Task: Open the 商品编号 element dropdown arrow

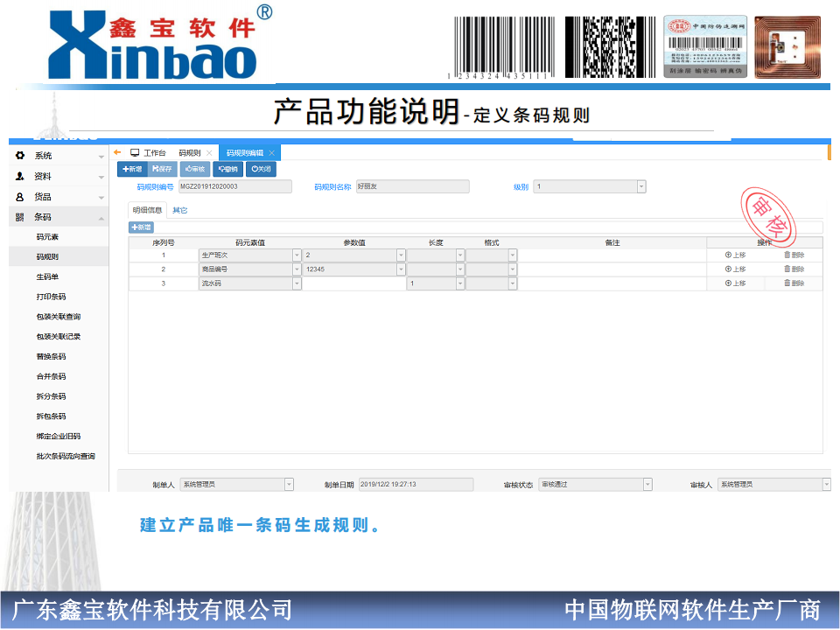Action: click(297, 269)
